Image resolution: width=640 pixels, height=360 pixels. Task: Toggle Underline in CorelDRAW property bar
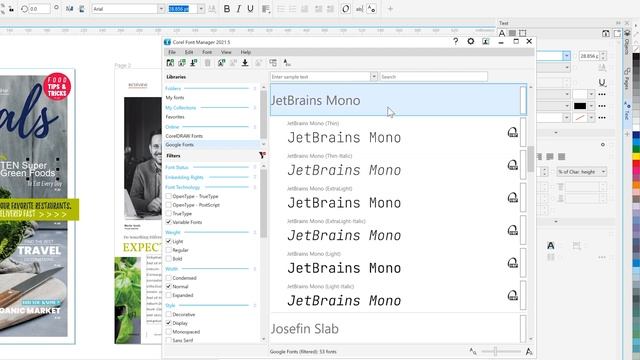click(250, 9)
